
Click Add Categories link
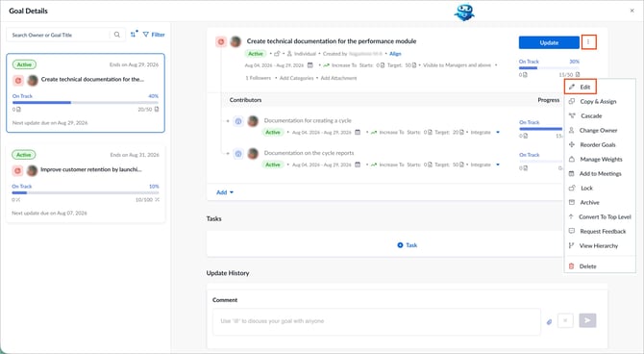click(297, 78)
